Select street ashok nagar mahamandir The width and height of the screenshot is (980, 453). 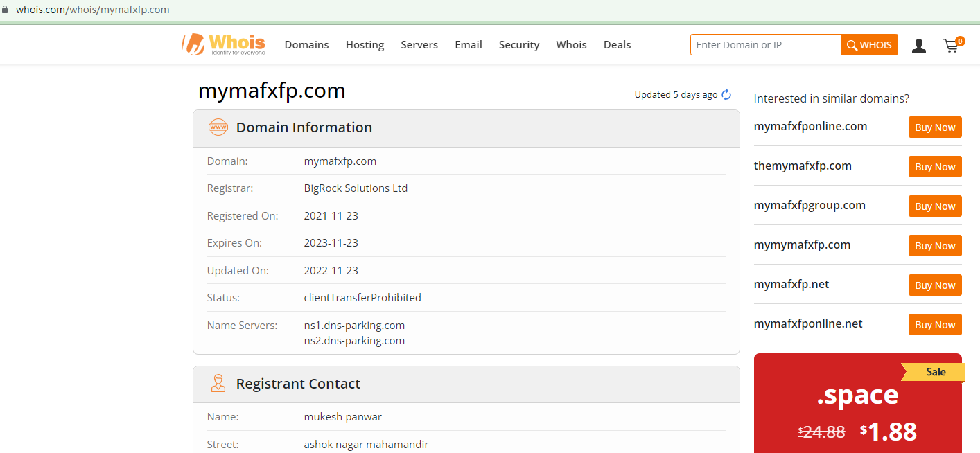tap(366, 445)
